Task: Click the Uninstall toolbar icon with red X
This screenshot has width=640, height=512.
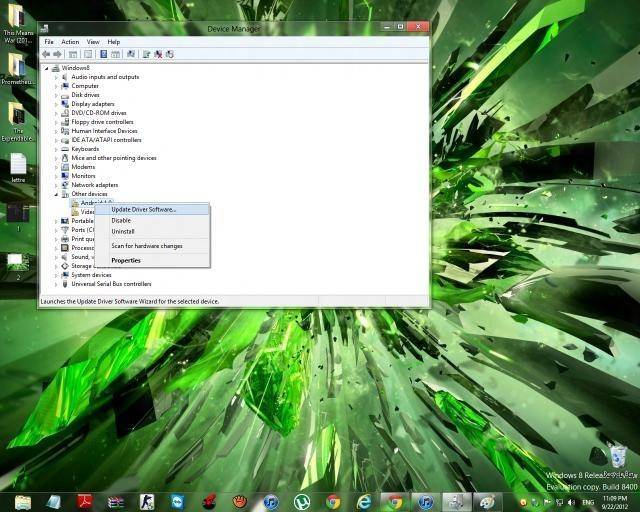Action: click(158, 54)
